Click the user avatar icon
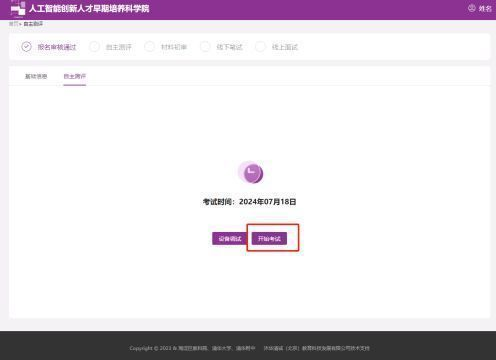Image resolution: width=496 pixels, height=360 pixels. pos(472,8)
